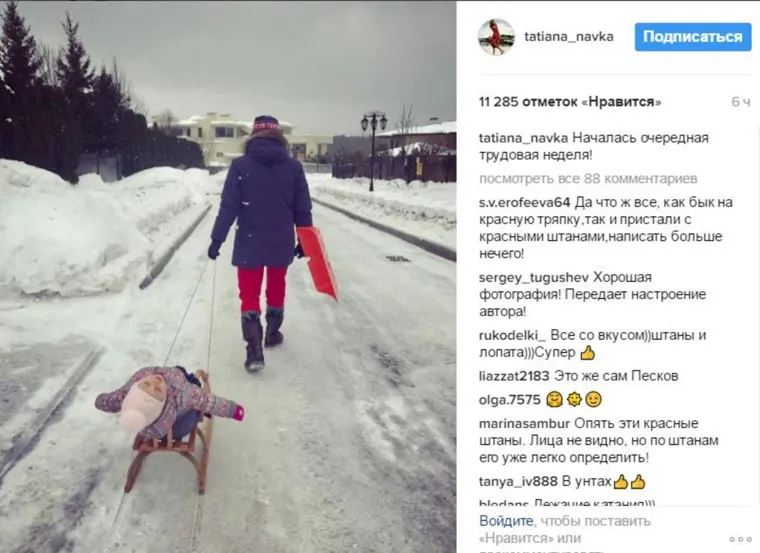This screenshot has width=760, height=553.
Task: Expand посмотреть все 88 комментариев
Action: (588, 178)
